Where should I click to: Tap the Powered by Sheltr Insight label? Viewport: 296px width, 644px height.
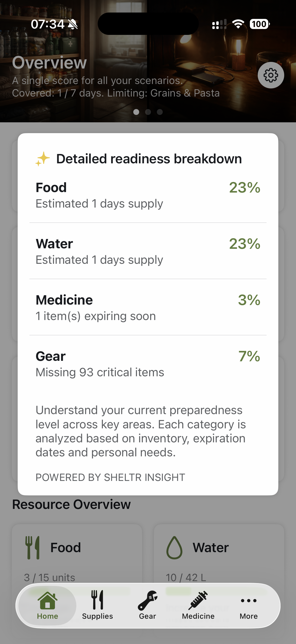click(x=110, y=477)
